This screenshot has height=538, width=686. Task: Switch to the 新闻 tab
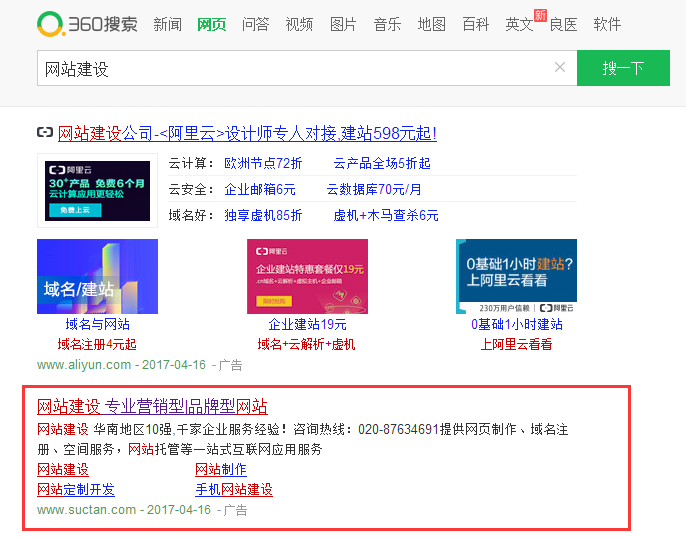[167, 25]
